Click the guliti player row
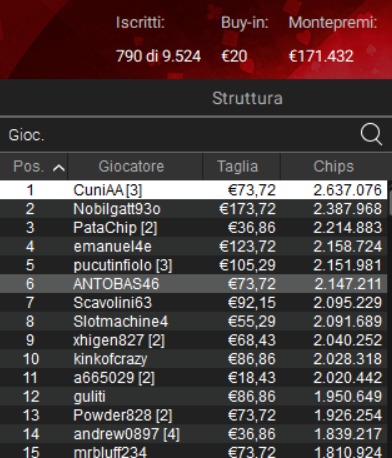 (x=194, y=396)
